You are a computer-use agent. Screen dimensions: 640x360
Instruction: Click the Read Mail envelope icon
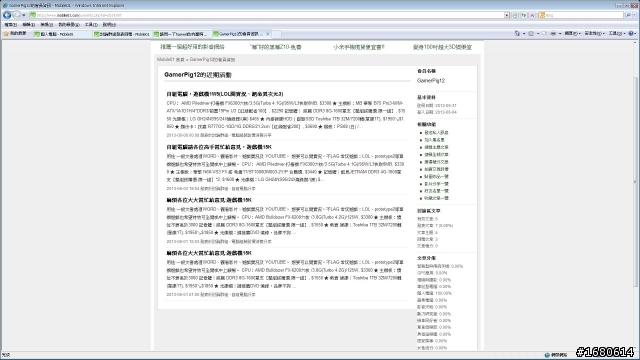[x=544, y=33]
